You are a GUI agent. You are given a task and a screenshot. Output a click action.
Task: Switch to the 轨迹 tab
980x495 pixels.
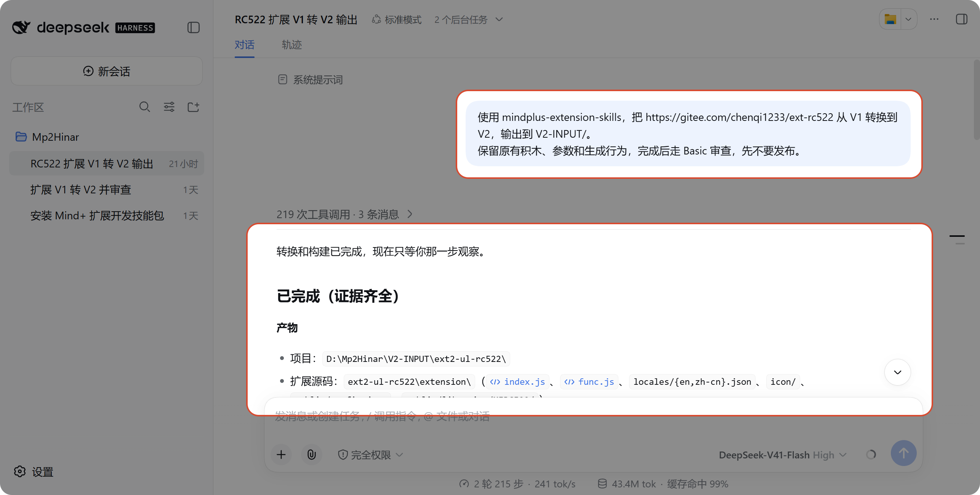click(x=291, y=45)
